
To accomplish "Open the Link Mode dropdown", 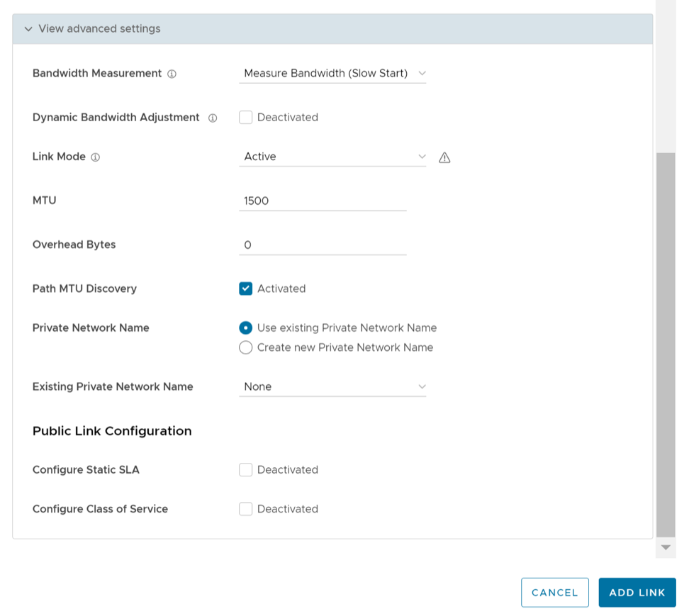I will [332, 157].
